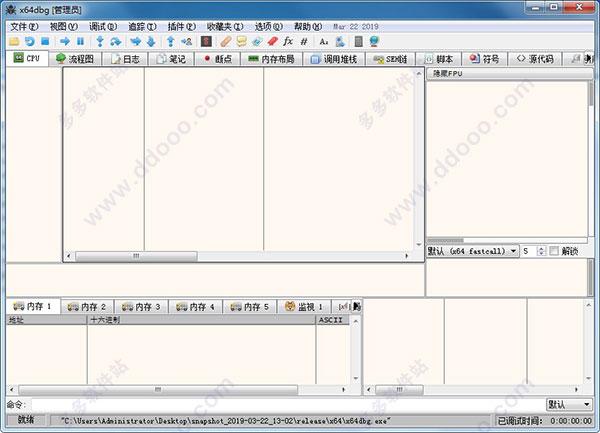
Task: Click the Trace Over down-arrow icon
Action: pyautogui.click(x=151, y=41)
